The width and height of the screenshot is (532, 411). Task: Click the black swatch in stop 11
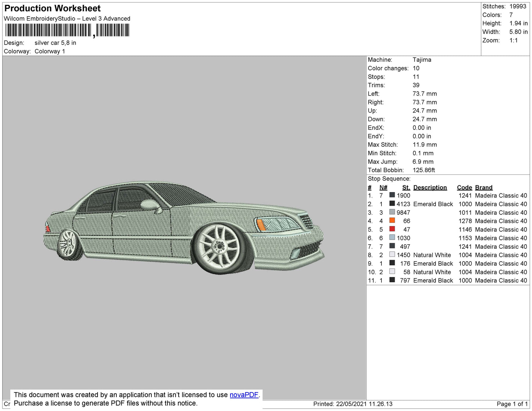[x=392, y=280]
